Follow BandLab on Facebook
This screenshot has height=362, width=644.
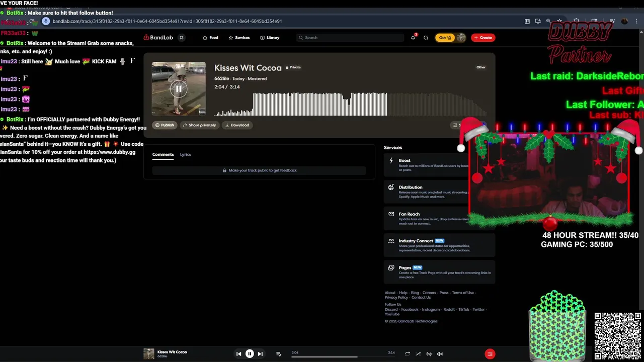[410, 310]
